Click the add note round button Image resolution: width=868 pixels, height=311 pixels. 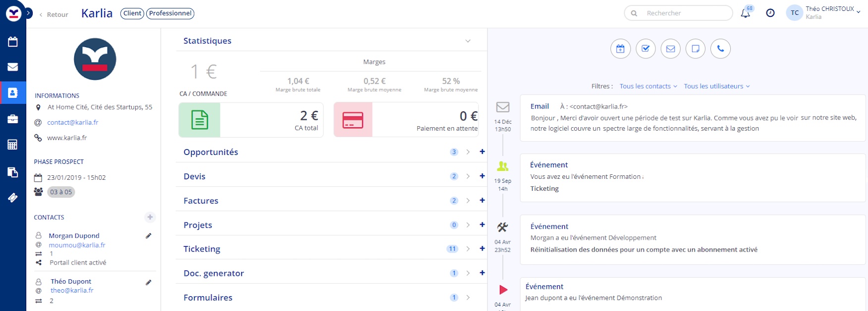tap(695, 49)
